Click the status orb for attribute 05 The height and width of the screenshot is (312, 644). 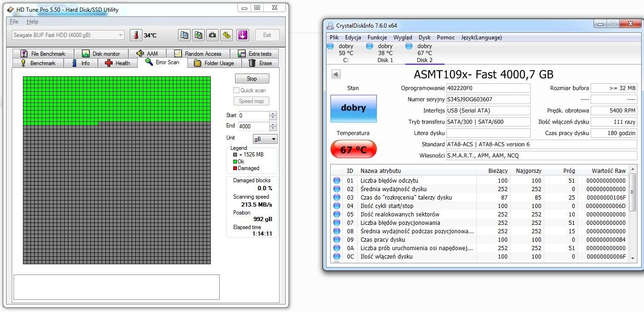point(337,214)
